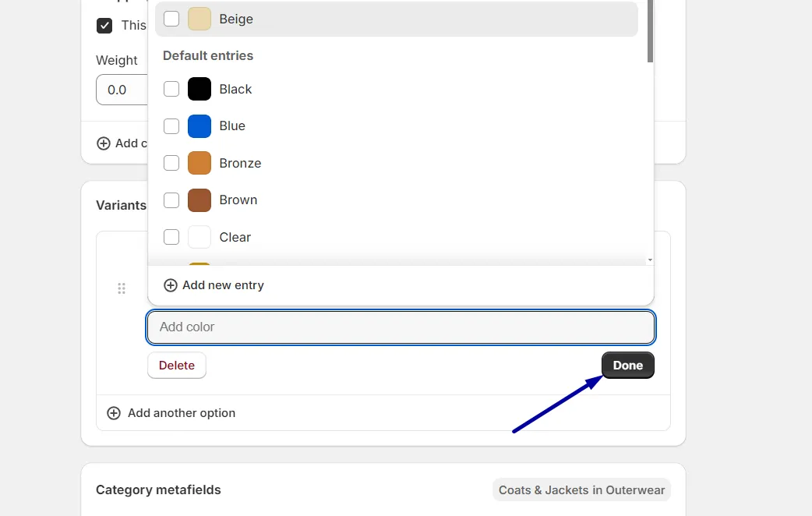
Task: Click the scrollbar down arrow in color list
Action: [x=650, y=260]
